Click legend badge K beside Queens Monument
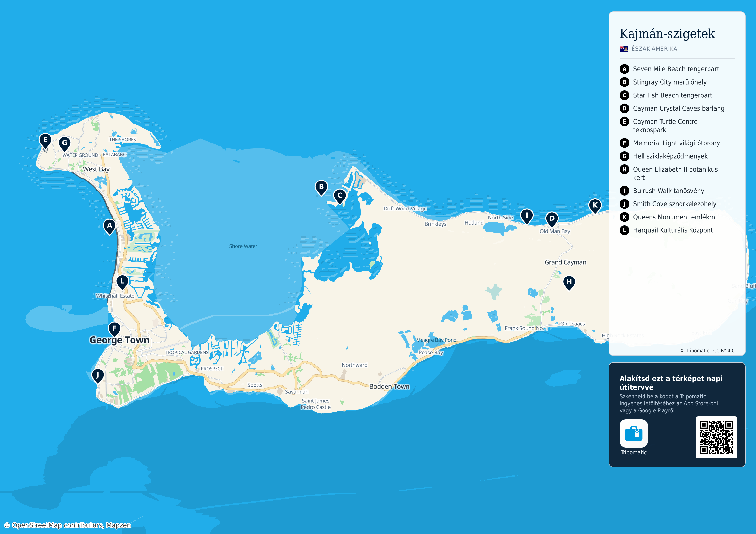 coord(624,217)
